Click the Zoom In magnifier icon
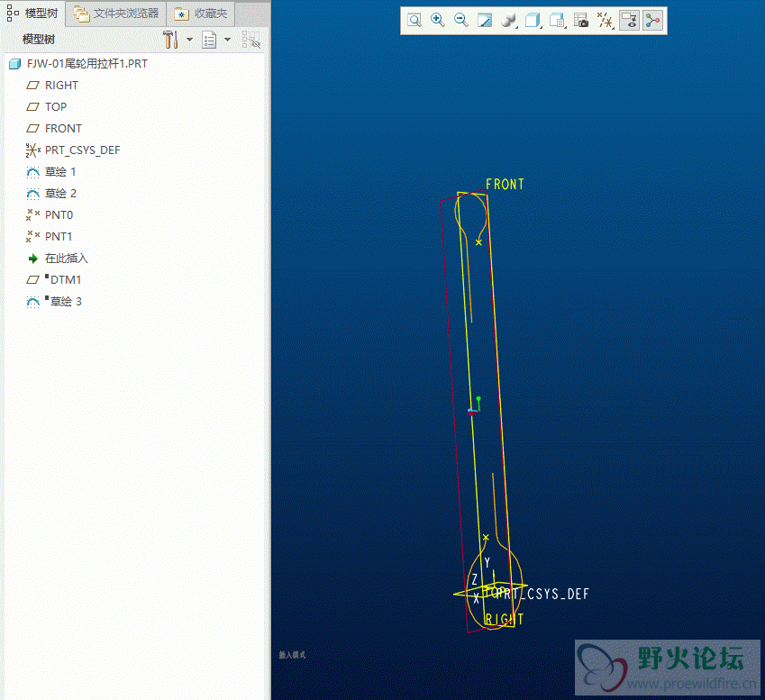Viewport: 765px width, 700px height. point(438,21)
